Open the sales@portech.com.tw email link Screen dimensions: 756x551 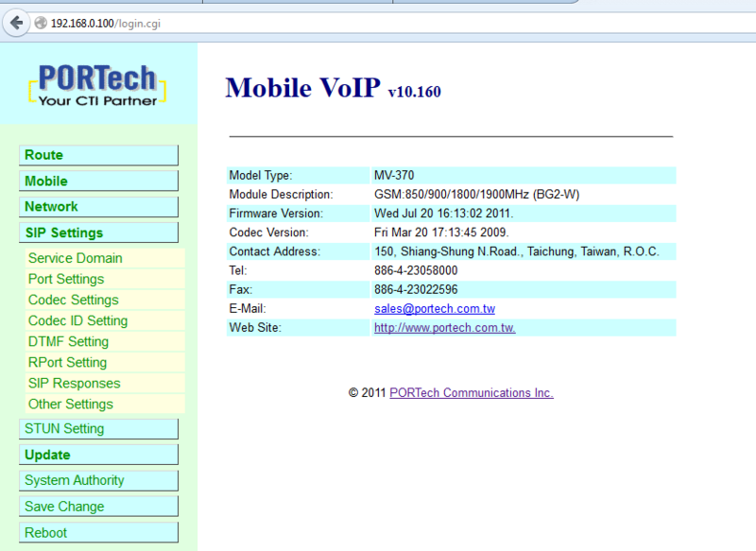coord(434,308)
